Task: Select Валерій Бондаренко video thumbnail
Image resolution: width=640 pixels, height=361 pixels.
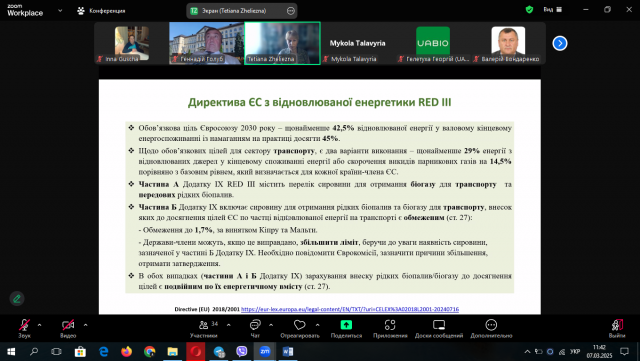Action: coord(508,43)
